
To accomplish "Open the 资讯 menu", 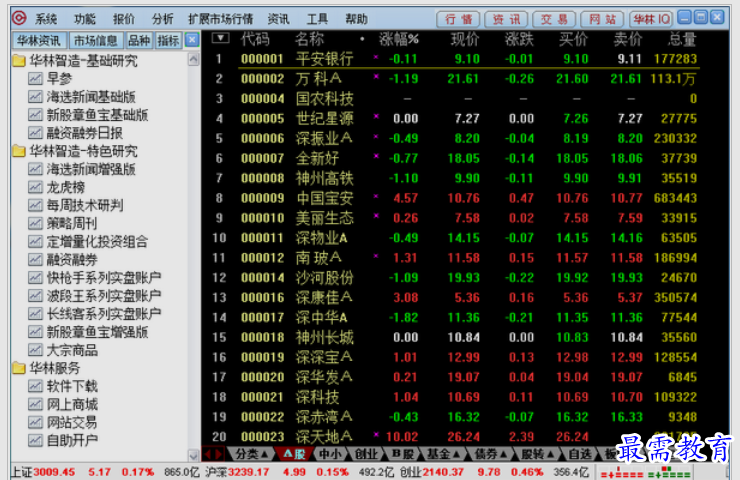I will tap(278, 19).
